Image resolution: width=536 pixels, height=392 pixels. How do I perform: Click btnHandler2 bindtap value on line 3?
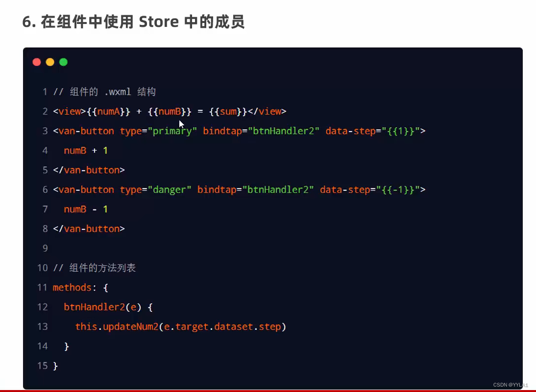click(x=283, y=131)
